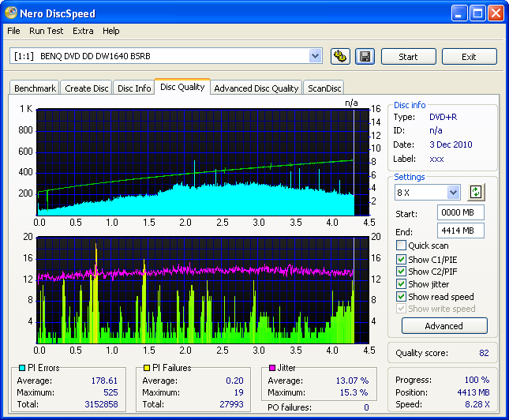Click the yellow PI Failures legend swatch
This screenshot has width=509, height=420.
[147, 368]
